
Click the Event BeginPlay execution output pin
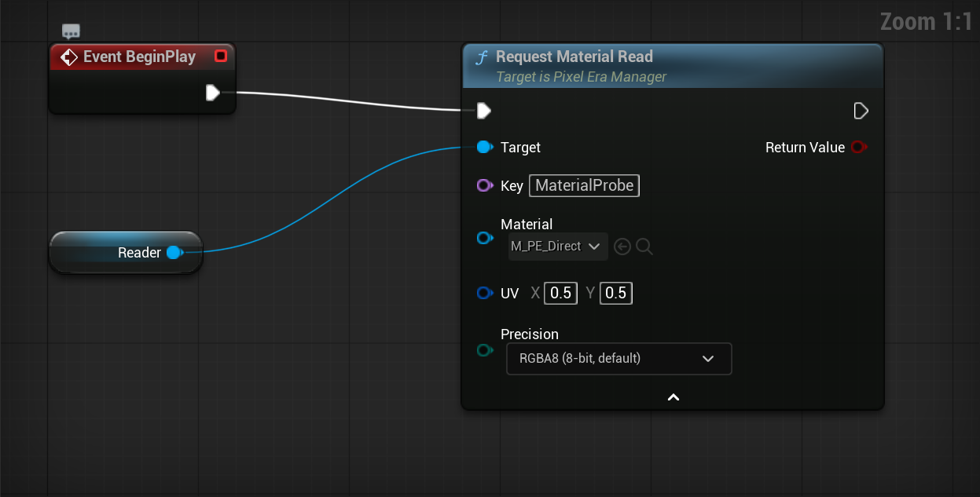click(212, 93)
